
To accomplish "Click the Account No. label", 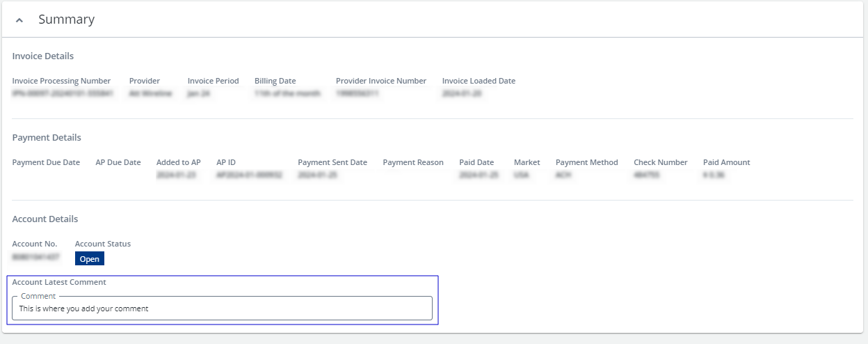I will tap(35, 244).
